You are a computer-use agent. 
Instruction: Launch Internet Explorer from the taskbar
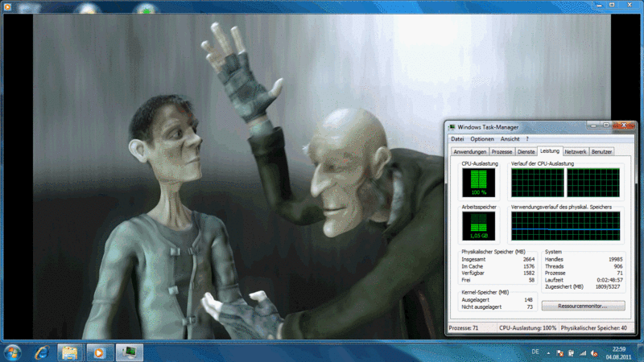pyautogui.click(x=42, y=352)
